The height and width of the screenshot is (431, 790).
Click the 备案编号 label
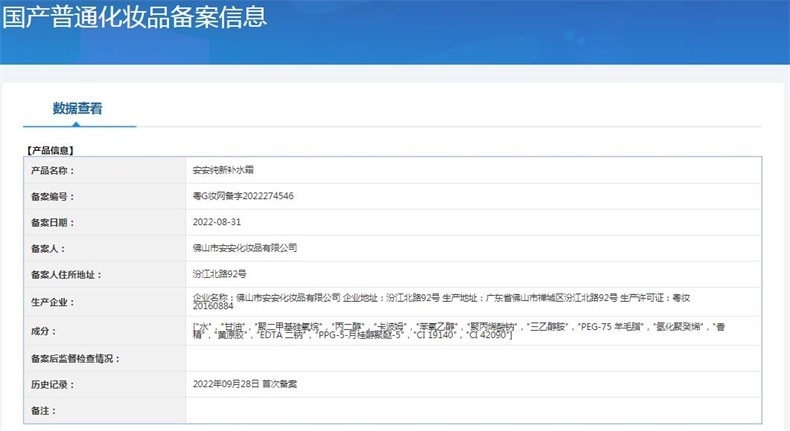[52, 197]
